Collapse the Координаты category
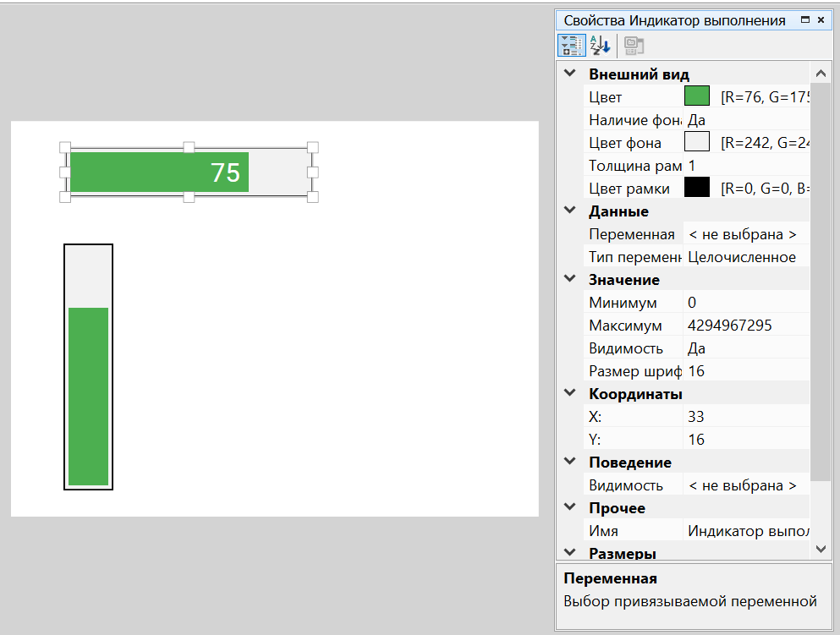840x635 pixels. pyautogui.click(x=570, y=394)
